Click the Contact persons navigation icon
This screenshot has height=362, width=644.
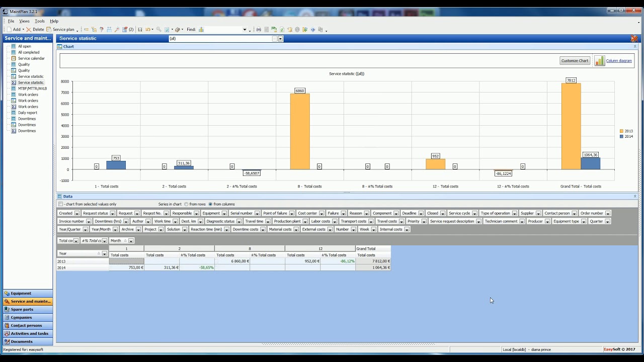point(7,325)
